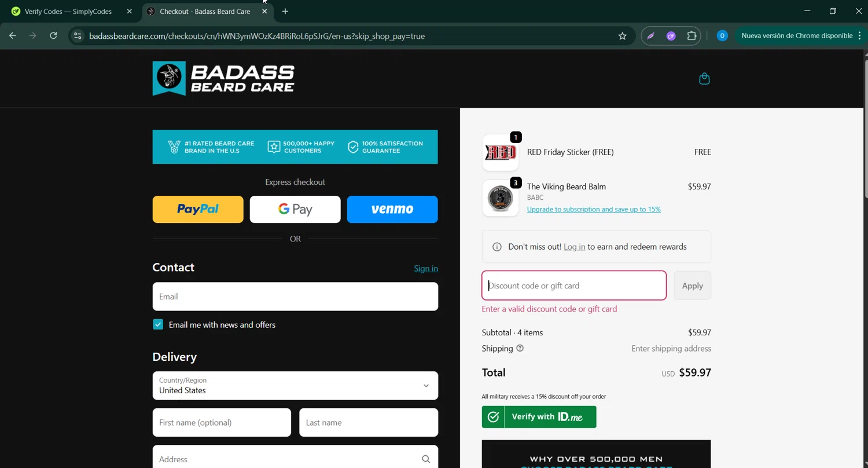Open the Chrome profile avatar
The width and height of the screenshot is (868, 468).
pyautogui.click(x=722, y=36)
